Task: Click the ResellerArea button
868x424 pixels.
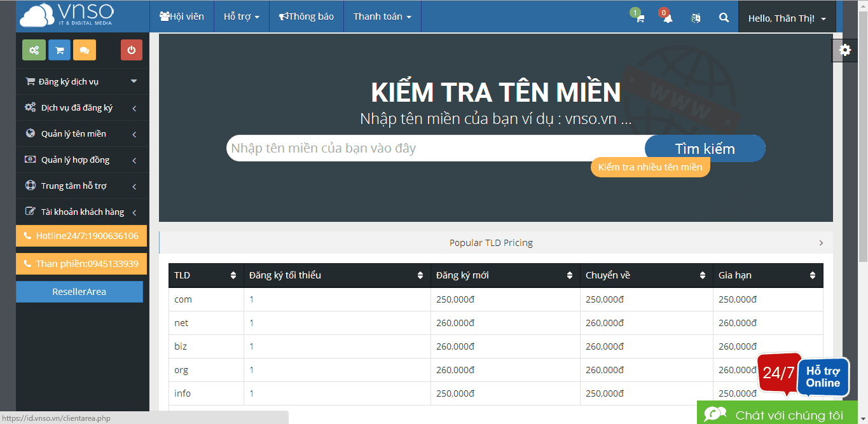Action: click(x=79, y=292)
